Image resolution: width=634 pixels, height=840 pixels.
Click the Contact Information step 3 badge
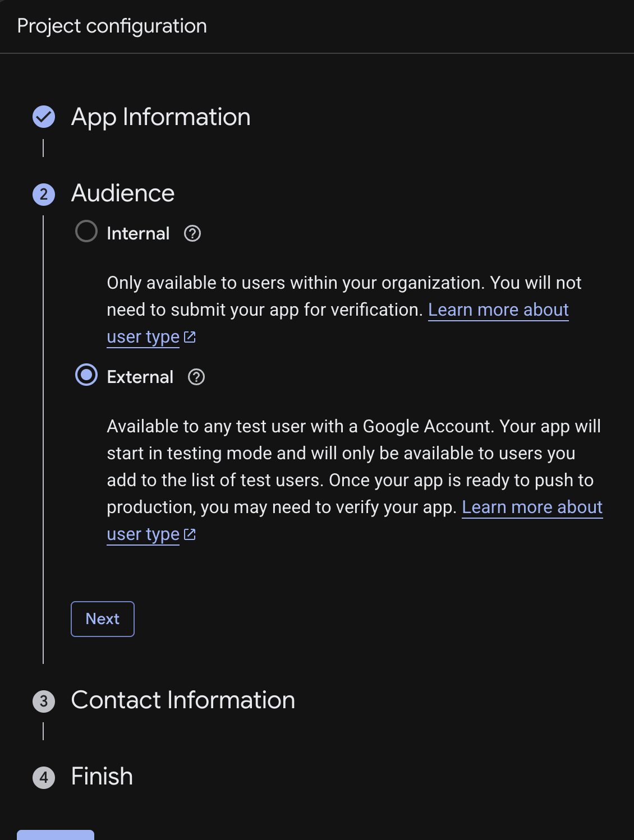tap(44, 701)
